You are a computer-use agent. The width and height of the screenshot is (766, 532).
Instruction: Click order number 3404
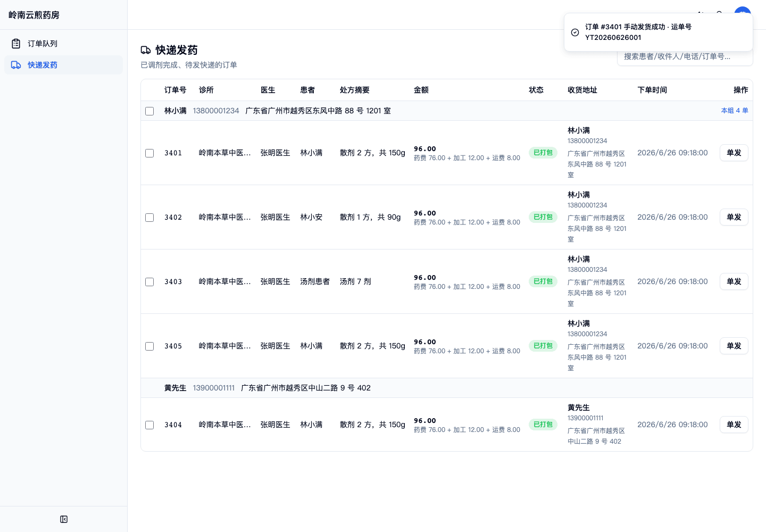click(x=173, y=425)
